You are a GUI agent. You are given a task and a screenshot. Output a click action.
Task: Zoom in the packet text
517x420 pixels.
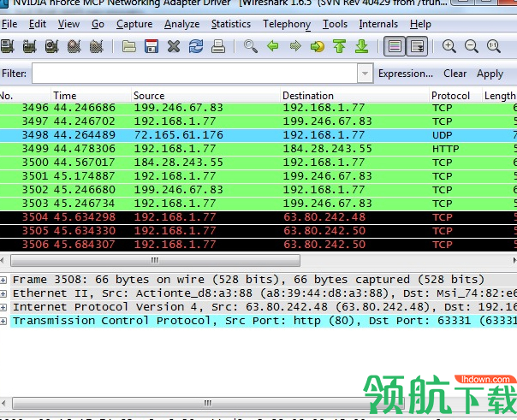coord(449,46)
